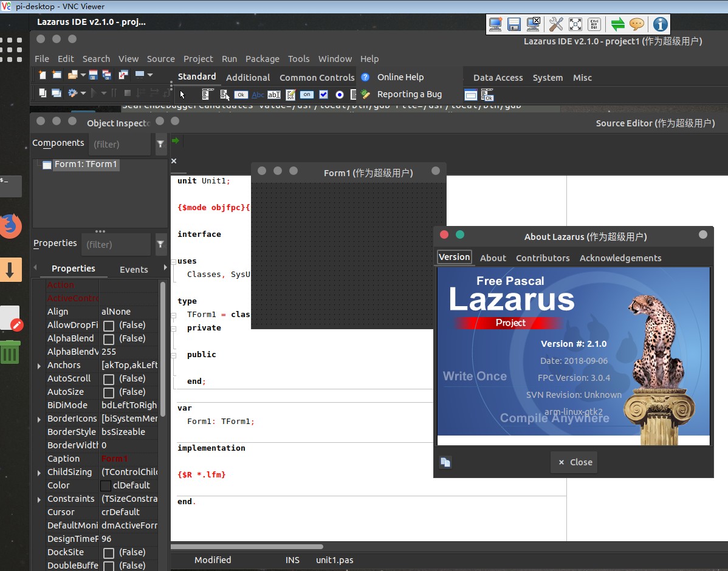The width and height of the screenshot is (728, 571).
Task: Click the Run button to start the project
Action: pos(94,94)
